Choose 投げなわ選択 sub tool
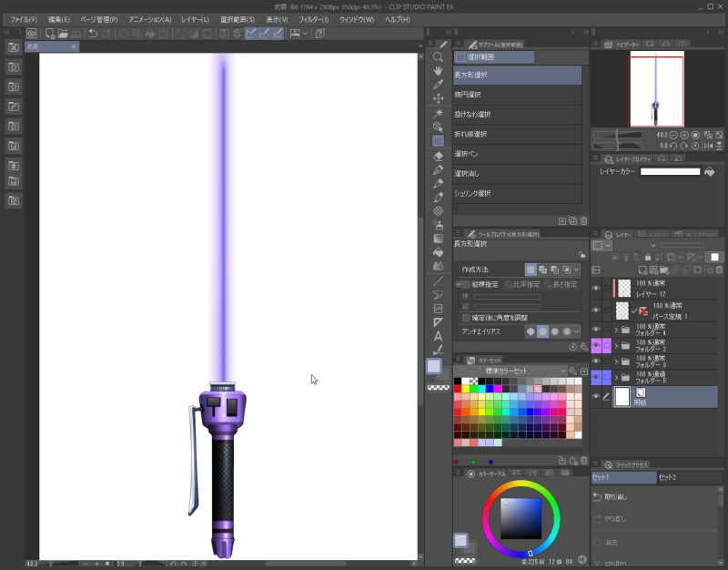Image resolution: width=728 pixels, height=570 pixels. 517,115
